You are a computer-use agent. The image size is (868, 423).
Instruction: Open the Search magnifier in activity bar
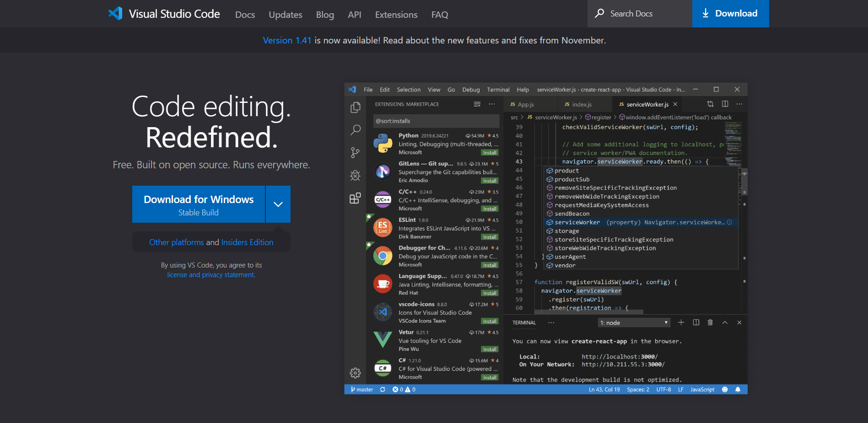point(355,130)
